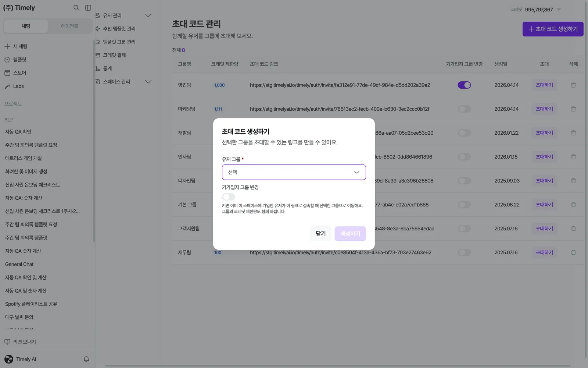Open search with the magnifier icon
The image size is (588, 368).
76,8
